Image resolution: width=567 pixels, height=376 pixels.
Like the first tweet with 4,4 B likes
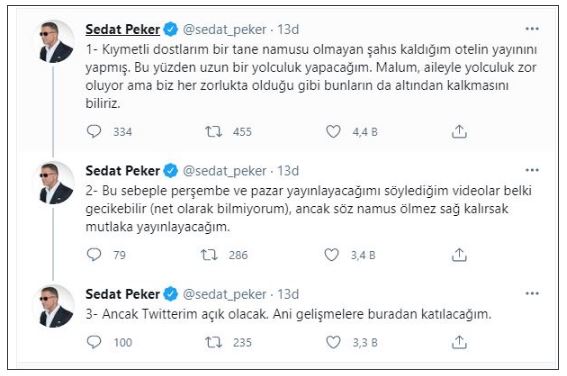333,132
